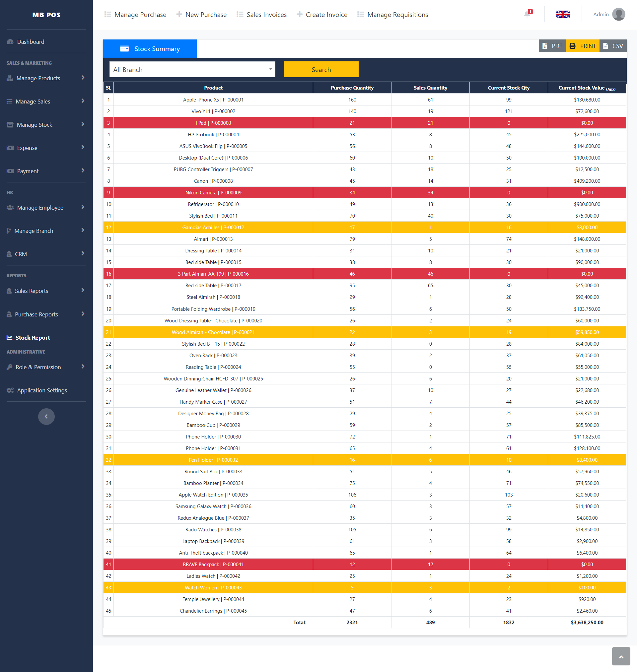Click the notification bell icon
The image size is (637, 672).
click(x=527, y=14)
